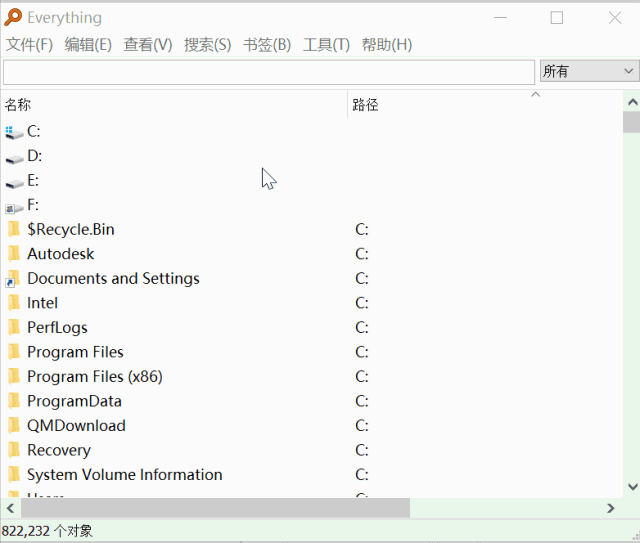
Task: Select the "QMDownload" row name
Action: pyautogui.click(x=76, y=425)
